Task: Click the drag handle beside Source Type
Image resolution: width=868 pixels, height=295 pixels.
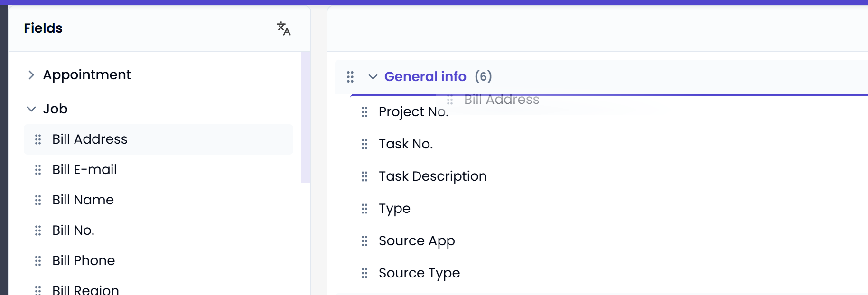Action: (x=364, y=273)
